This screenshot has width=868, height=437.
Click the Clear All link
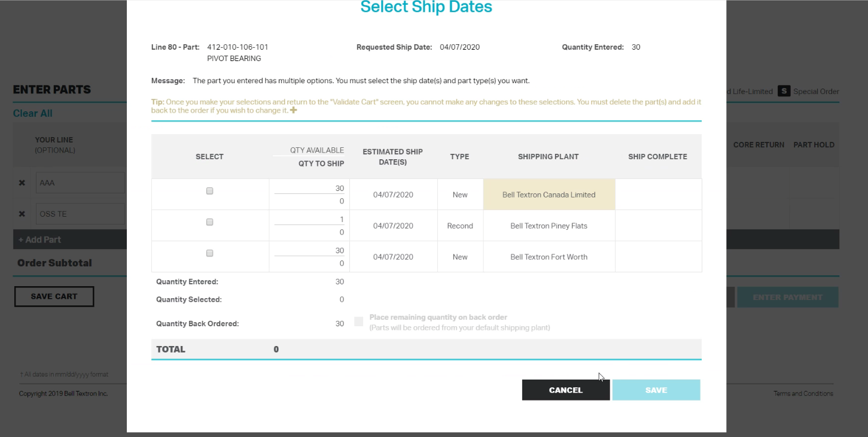[32, 113]
